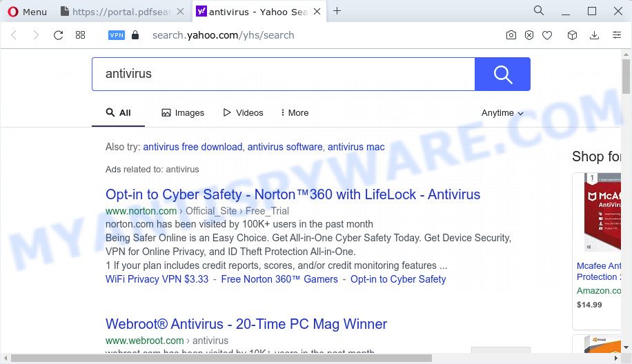This screenshot has width=632, height=364.
Task: Click the site security padlock icon
Action: [135, 35]
